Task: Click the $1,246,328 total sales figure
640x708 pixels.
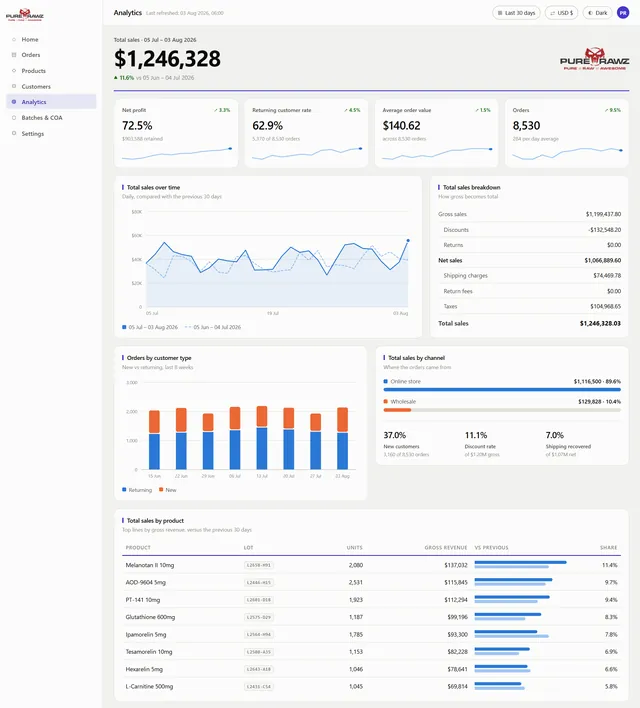Action: coord(167,59)
